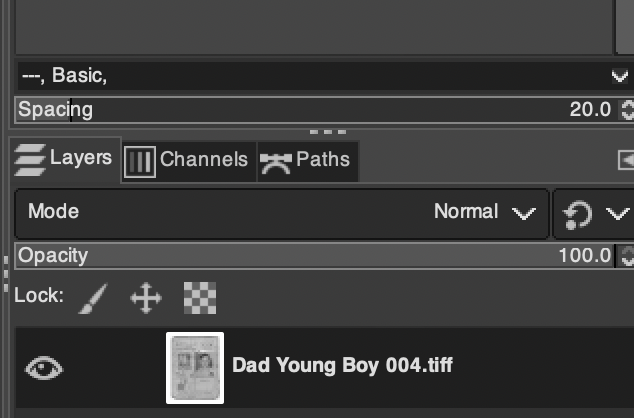Switch to the Channels tab
Screen dimensions: 634x418
click(203, 160)
